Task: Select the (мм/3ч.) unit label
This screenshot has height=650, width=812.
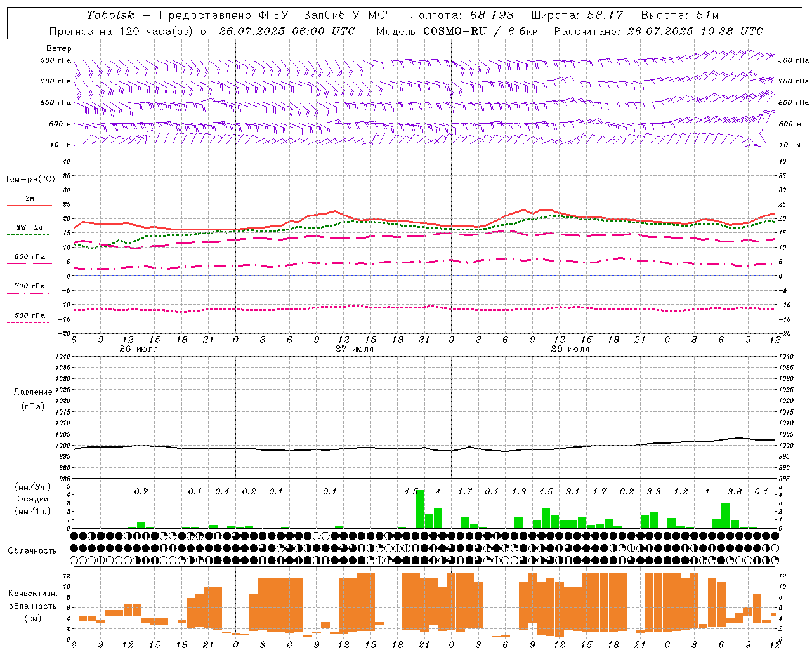Action: pos(33,487)
